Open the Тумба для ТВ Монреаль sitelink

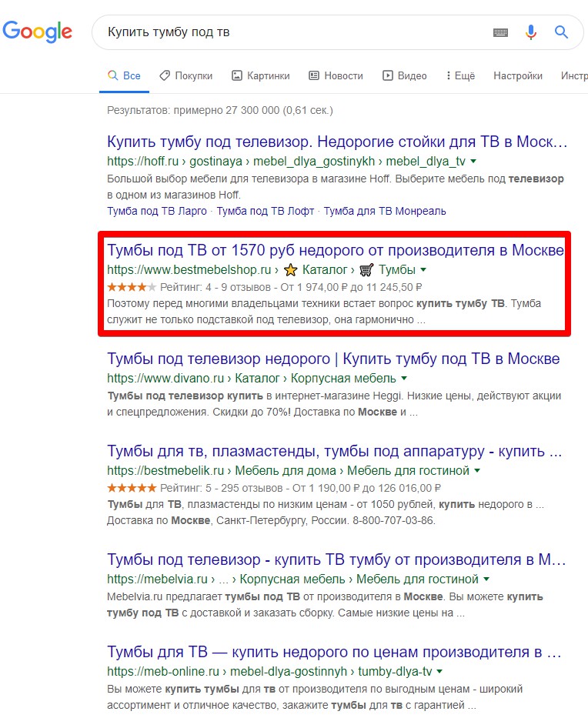385,211
